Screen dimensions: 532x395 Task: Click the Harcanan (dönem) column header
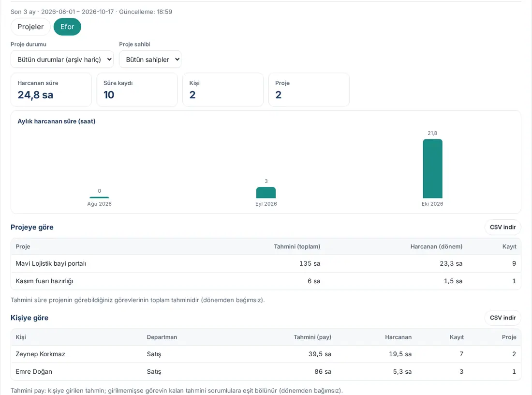[x=436, y=246]
